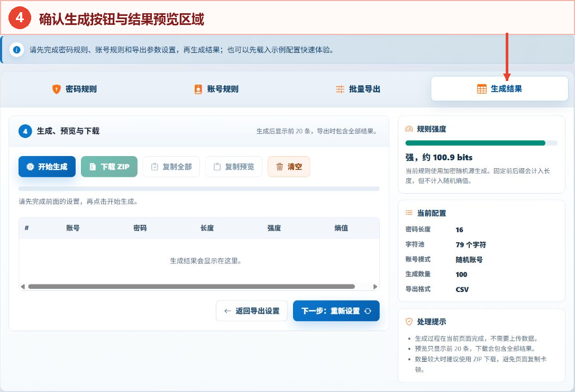Click the clipboard icon on 复制预览

coord(217,167)
